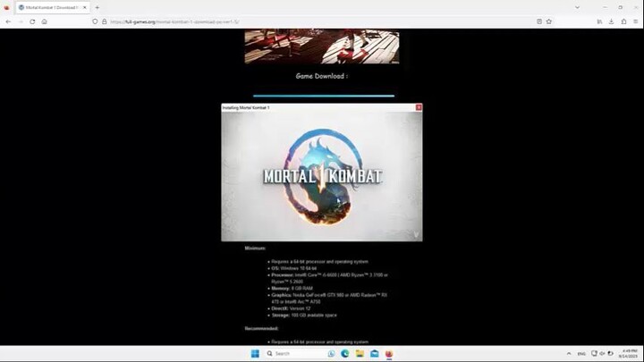The height and width of the screenshot is (362, 644).
Task: Click the Mortal Kombat logo splash image
Action: click(x=322, y=176)
